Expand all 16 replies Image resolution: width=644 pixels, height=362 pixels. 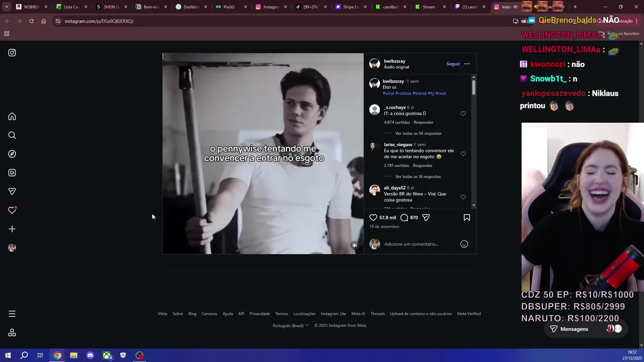418,176
